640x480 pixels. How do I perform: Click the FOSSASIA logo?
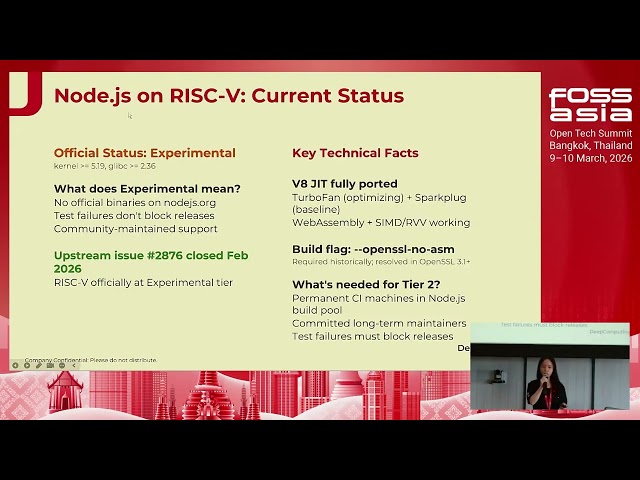point(590,105)
